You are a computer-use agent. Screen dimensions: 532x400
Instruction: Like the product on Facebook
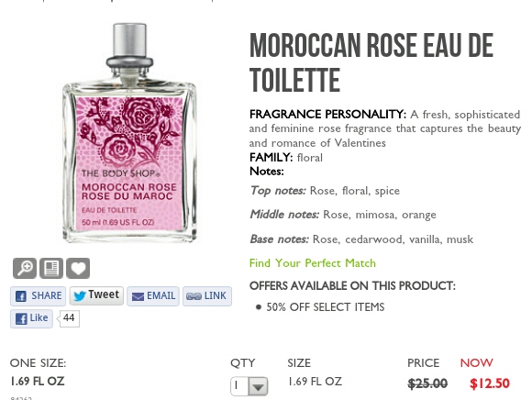click(31, 318)
